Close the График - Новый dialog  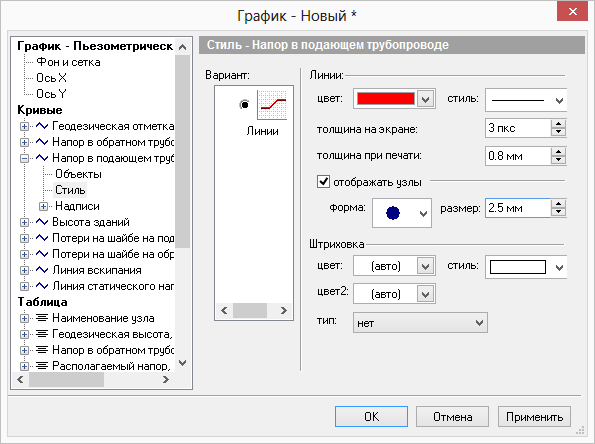tap(573, 11)
